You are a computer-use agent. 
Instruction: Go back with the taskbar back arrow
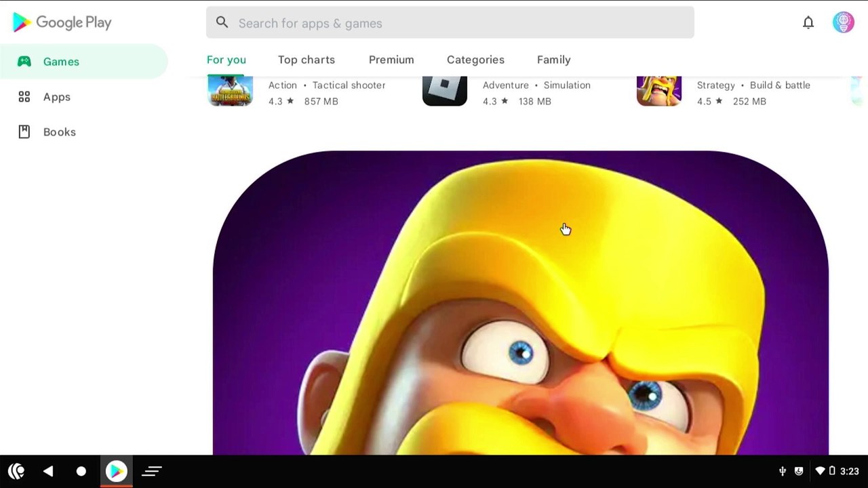pos(48,471)
